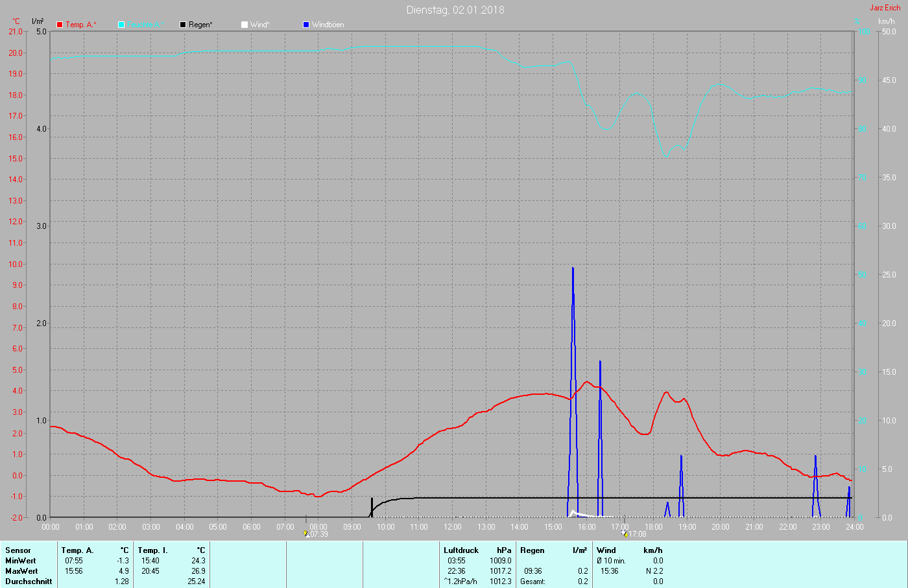Click the white Wind* legend swatch
The height and width of the screenshot is (588, 908).
[x=245, y=25]
